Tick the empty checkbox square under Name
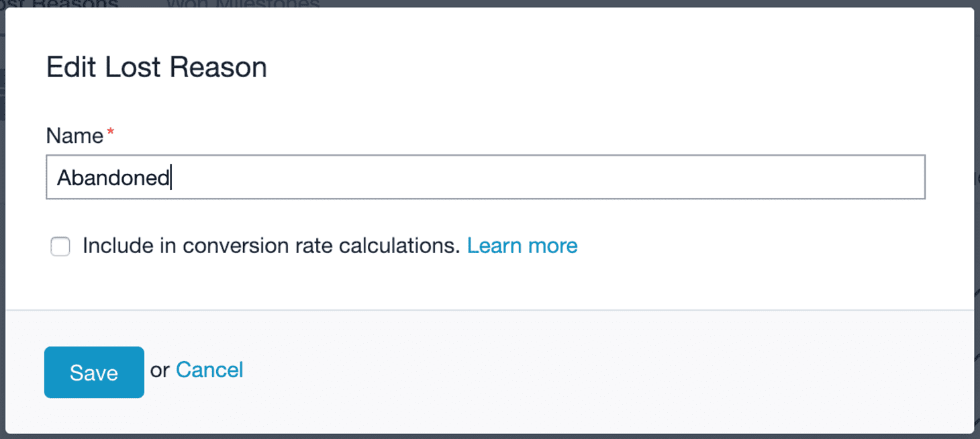This screenshot has height=439, width=980. click(60, 246)
